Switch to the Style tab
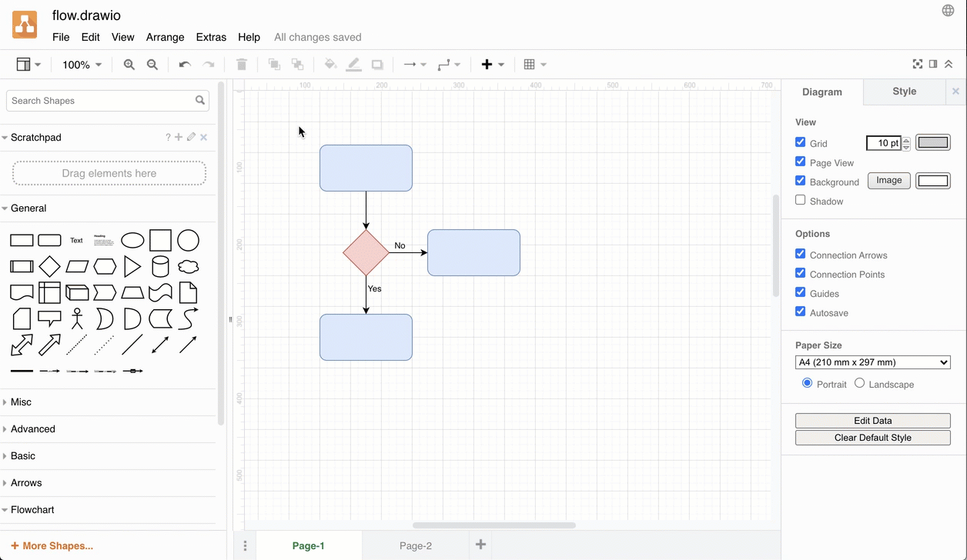Screen dimensions: 967x560 point(904,92)
